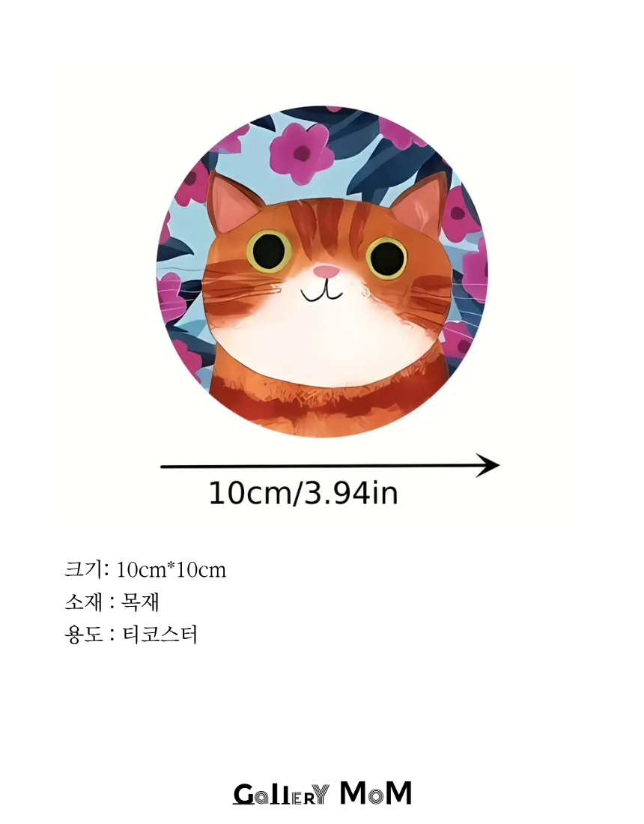Click the cat's right eye

click(386, 258)
